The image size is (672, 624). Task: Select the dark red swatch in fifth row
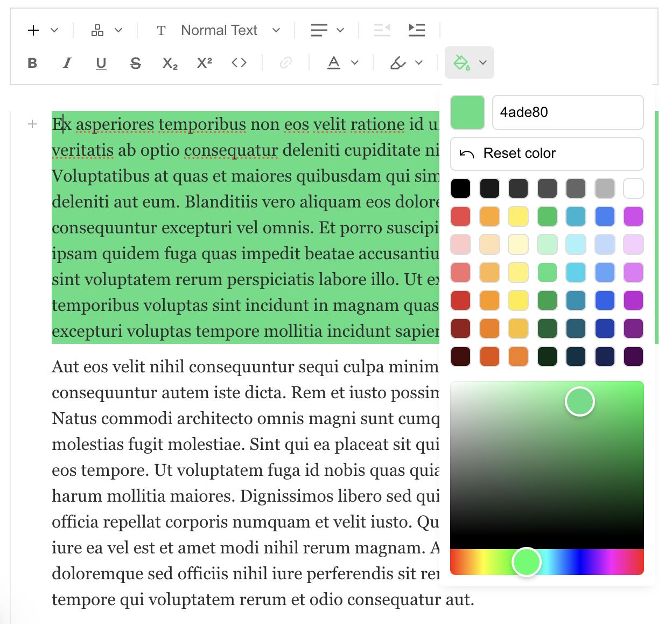[460, 300]
